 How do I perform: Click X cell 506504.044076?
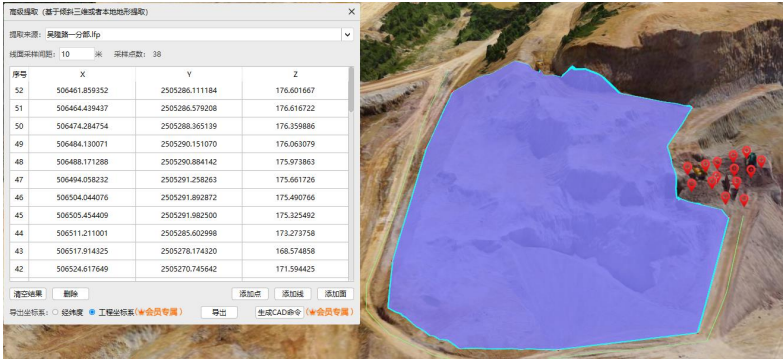[82, 198]
